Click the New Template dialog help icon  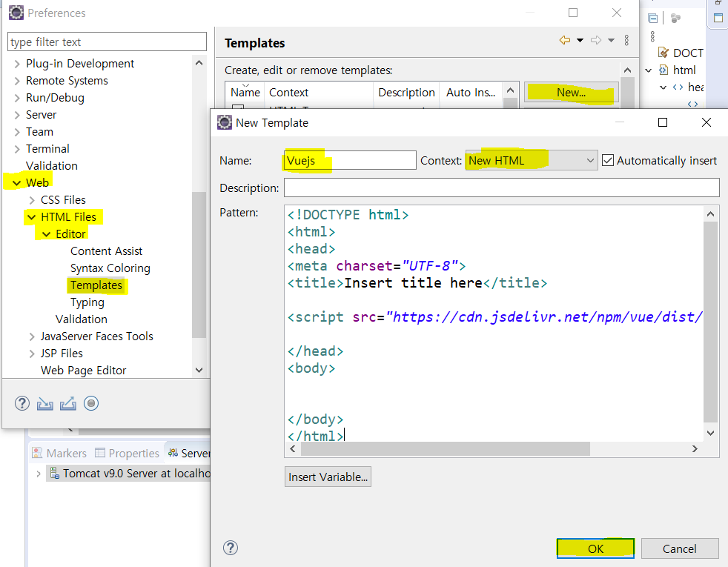pos(231,548)
